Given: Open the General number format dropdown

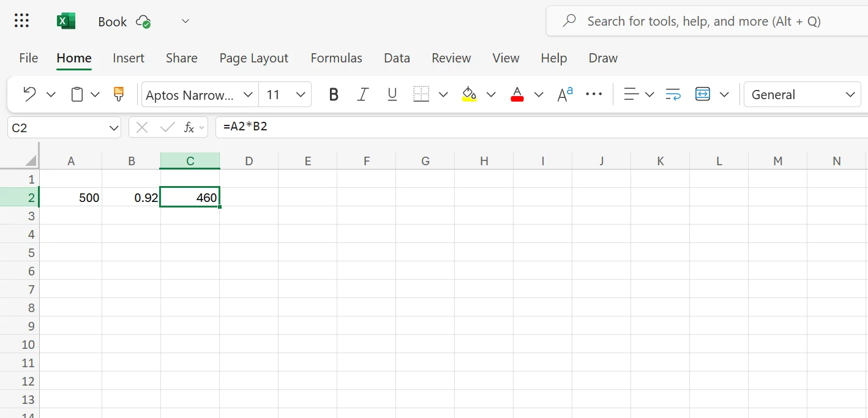Looking at the screenshot, I should pyautogui.click(x=850, y=94).
